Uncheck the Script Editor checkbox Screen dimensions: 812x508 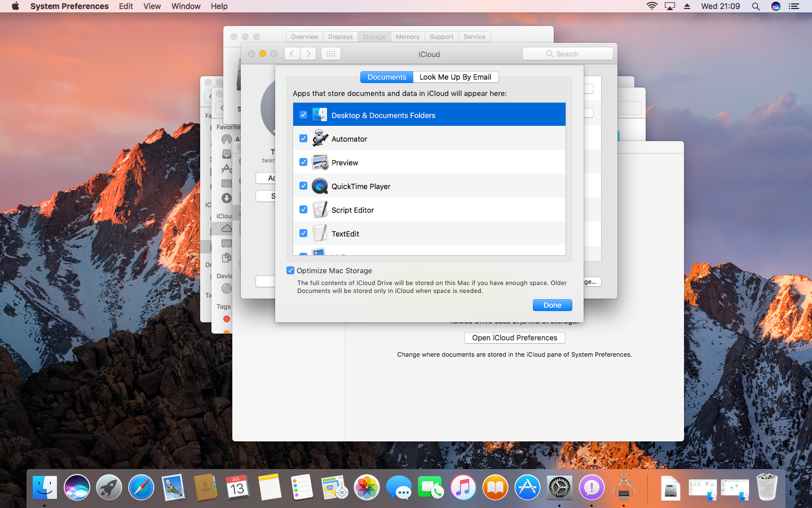point(303,209)
